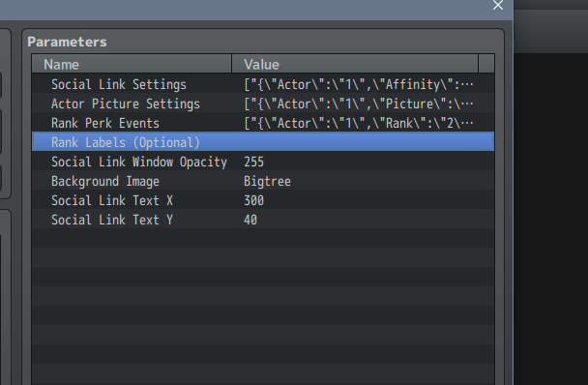Select Social Link Window Opacity parameter
Image resolution: width=588 pixels, height=385 pixels.
pyautogui.click(x=139, y=162)
